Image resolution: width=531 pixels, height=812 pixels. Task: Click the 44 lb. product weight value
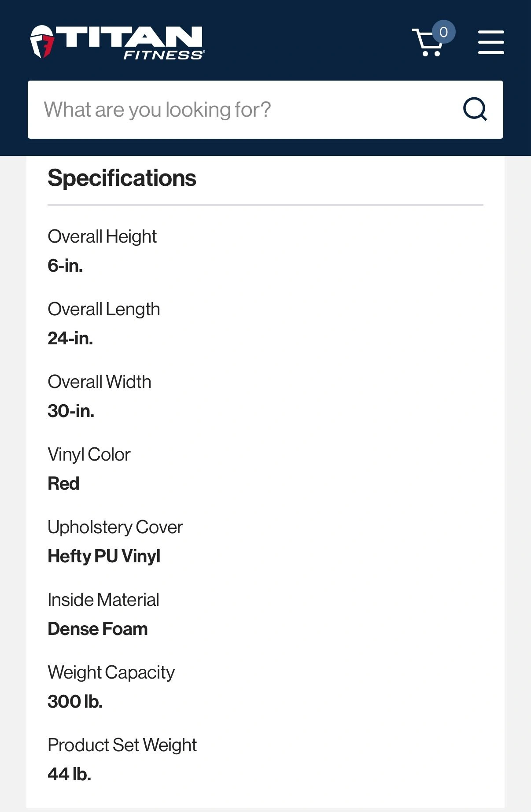tap(70, 774)
